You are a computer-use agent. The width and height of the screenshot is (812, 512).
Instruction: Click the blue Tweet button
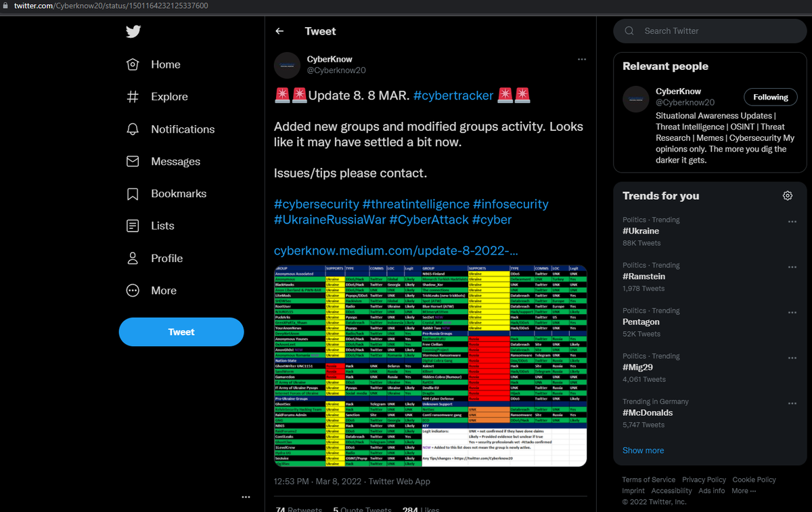click(x=181, y=332)
